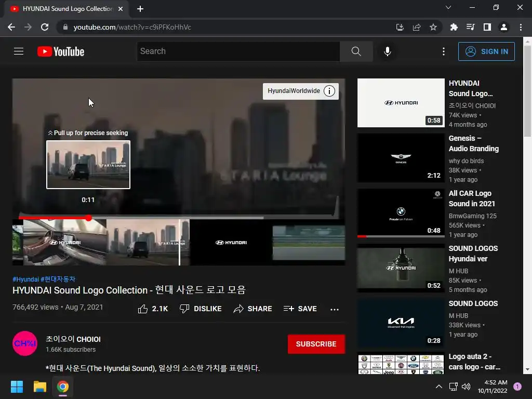The width and height of the screenshot is (532, 399).
Task: Open volume control in system tray
Action: coord(466,387)
